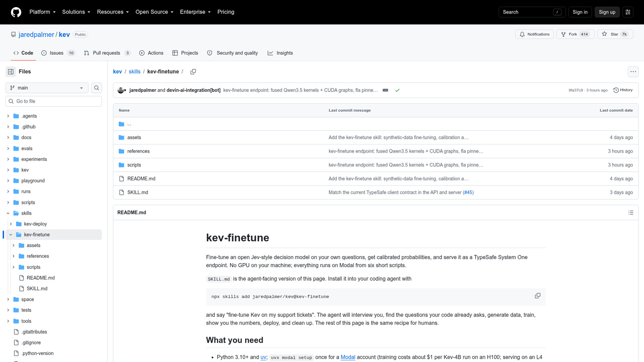Open the more options ellipsis menu
Viewport: 644px width, 362px height.
pos(633,72)
